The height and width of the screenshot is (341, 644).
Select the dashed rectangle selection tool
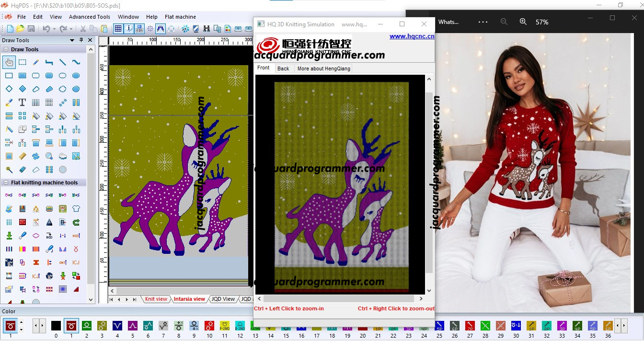tap(23, 62)
